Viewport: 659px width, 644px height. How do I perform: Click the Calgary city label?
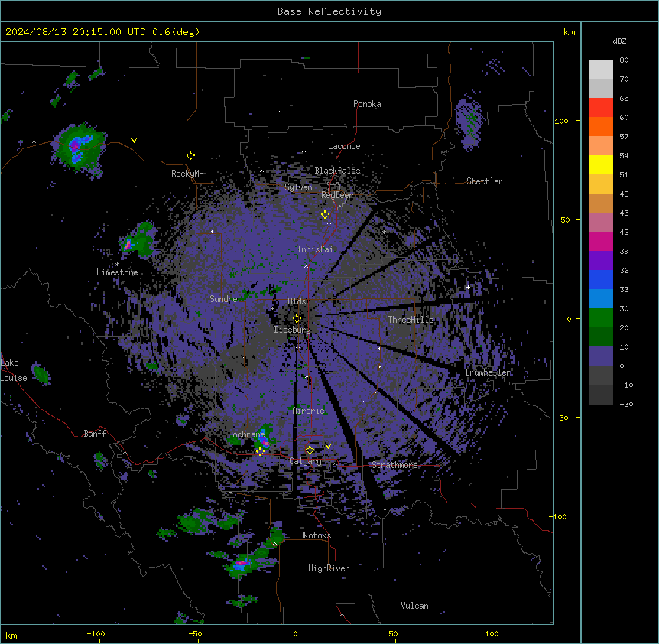(306, 461)
